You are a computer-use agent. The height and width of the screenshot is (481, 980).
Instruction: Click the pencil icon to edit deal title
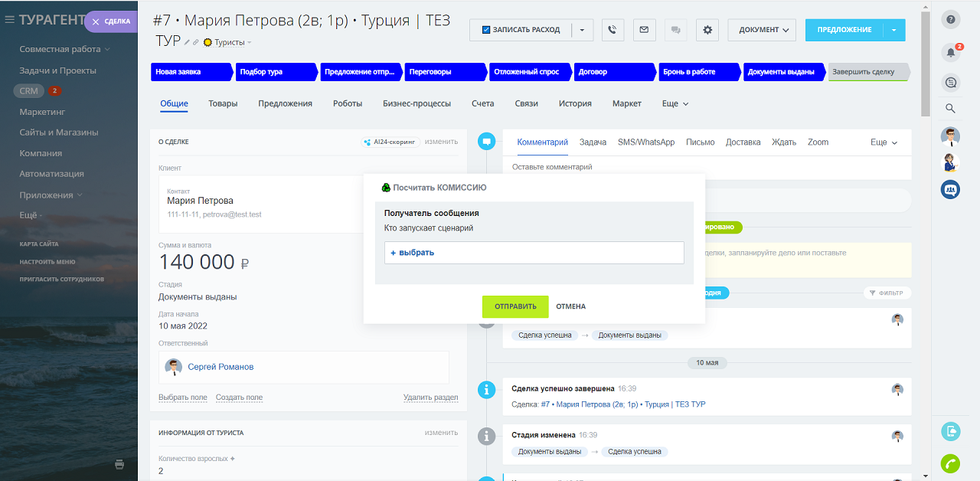pyautogui.click(x=187, y=42)
